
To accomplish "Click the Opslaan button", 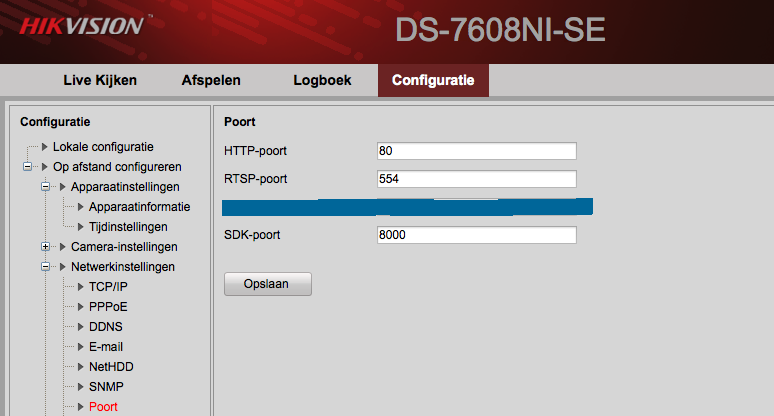I will (268, 284).
